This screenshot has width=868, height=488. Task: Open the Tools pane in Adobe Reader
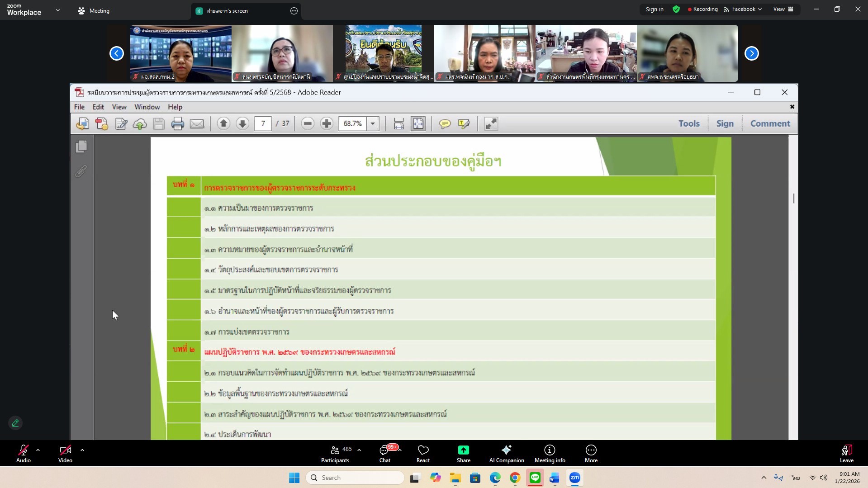(x=688, y=123)
